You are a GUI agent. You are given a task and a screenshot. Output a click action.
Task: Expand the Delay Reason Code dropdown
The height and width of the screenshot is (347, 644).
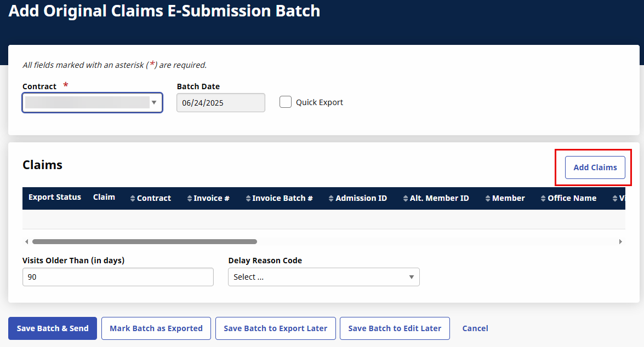tap(323, 277)
